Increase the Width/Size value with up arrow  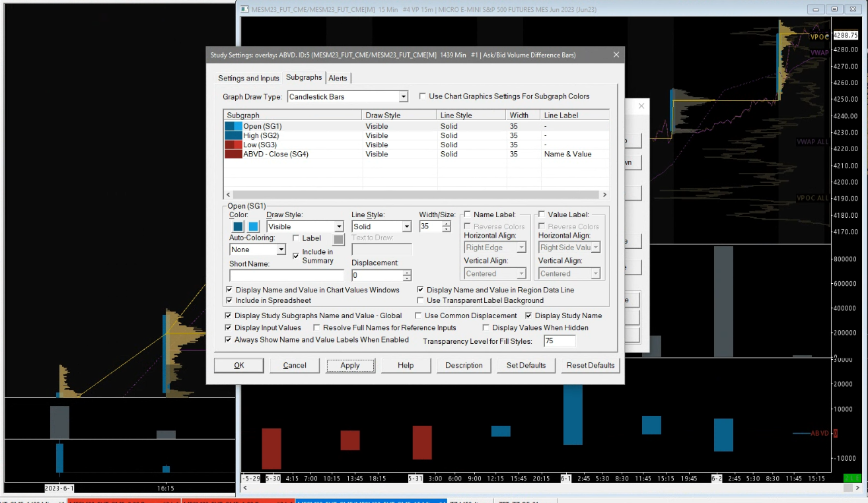[447, 224]
